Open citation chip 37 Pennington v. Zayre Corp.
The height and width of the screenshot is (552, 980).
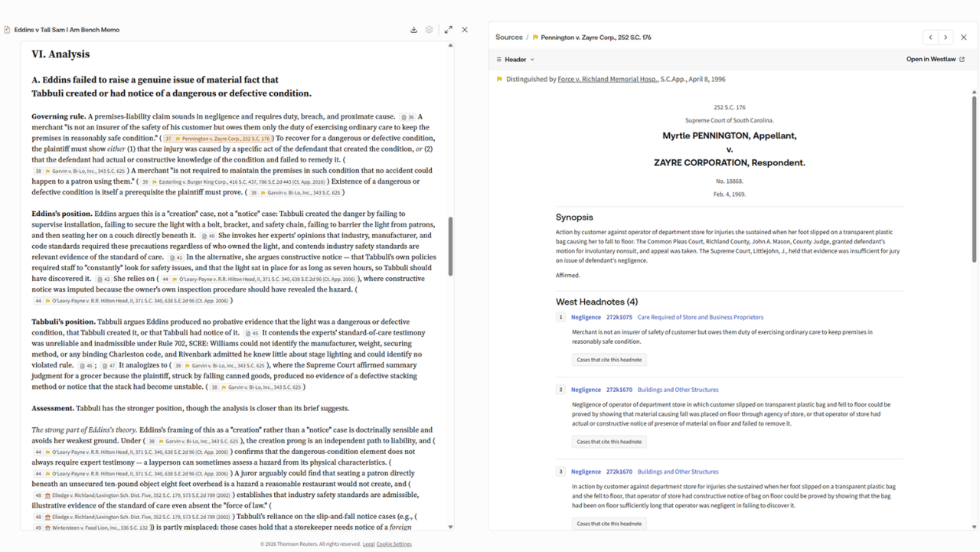click(x=217, y=139)
